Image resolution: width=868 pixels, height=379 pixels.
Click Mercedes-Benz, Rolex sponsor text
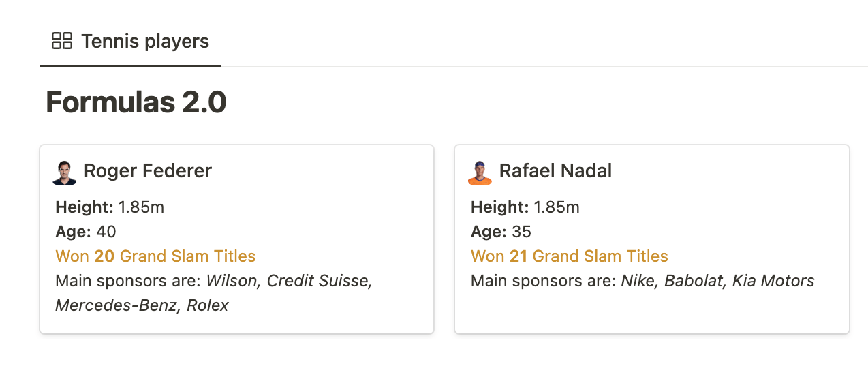(142, 305)
